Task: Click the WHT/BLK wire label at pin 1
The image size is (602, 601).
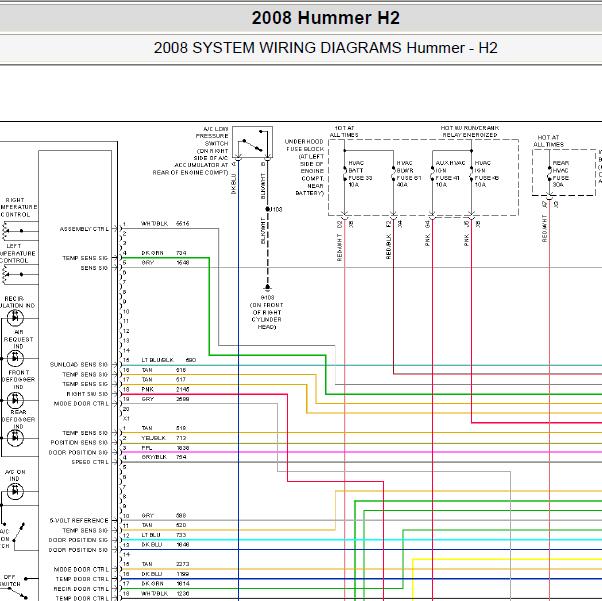Action: 154,224
